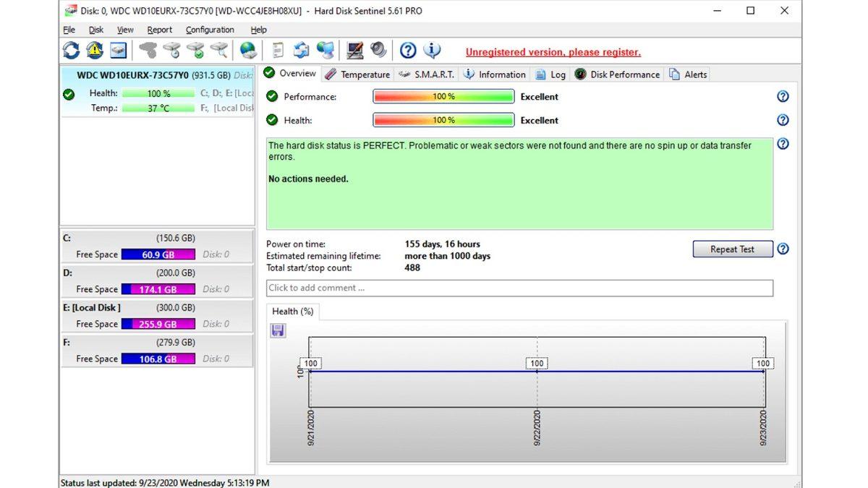Click the comment input field
868x488 pixels.
(x=518, y=288)
